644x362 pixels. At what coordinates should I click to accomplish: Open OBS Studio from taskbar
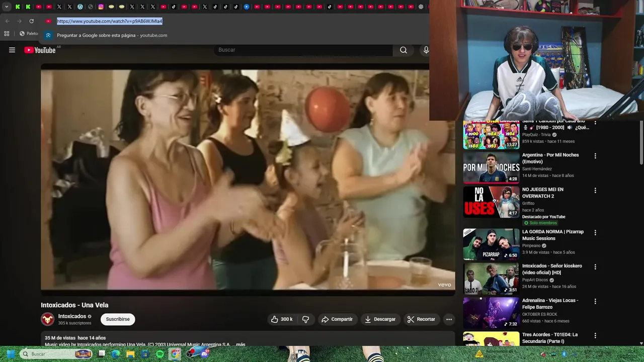pos(189,354)
